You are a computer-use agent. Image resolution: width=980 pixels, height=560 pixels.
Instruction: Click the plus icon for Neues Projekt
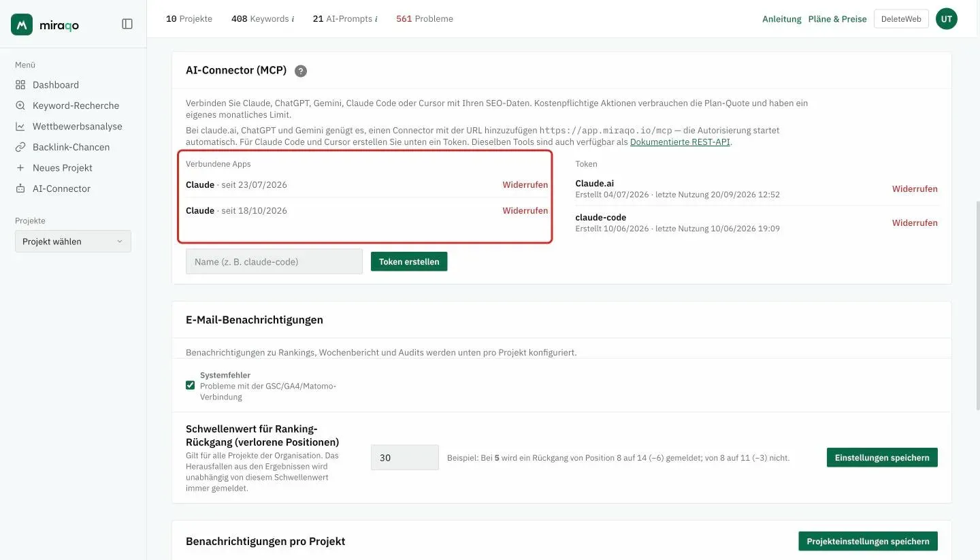20,168
